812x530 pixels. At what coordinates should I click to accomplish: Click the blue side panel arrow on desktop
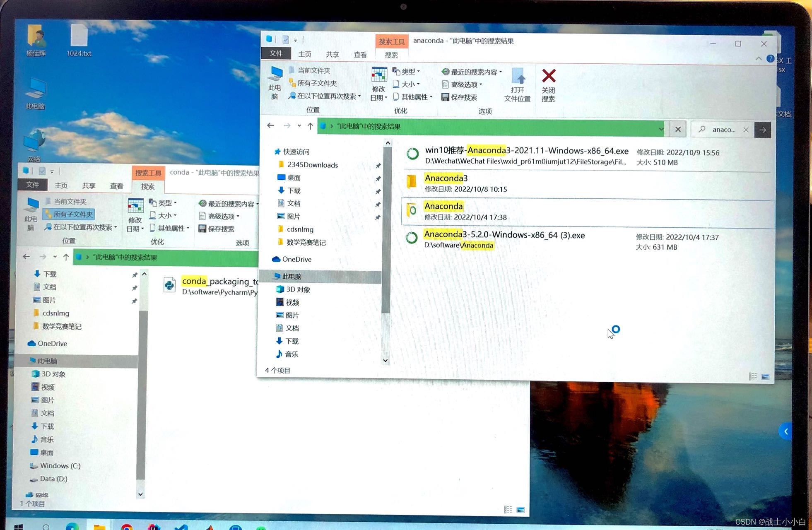(785, 432)
